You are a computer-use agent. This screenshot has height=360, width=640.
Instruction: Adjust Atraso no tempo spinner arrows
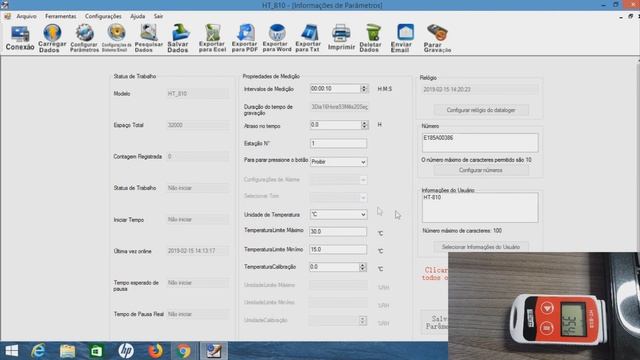364,125
